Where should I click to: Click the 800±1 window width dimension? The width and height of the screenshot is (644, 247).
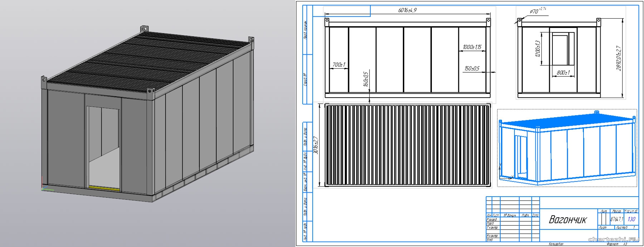click(x=563, y=73)
